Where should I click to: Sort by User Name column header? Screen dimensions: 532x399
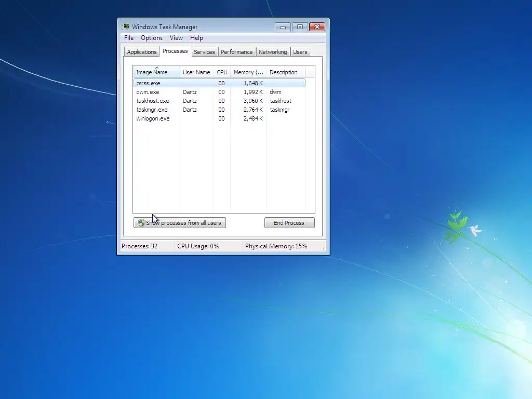tap(196, 72)
